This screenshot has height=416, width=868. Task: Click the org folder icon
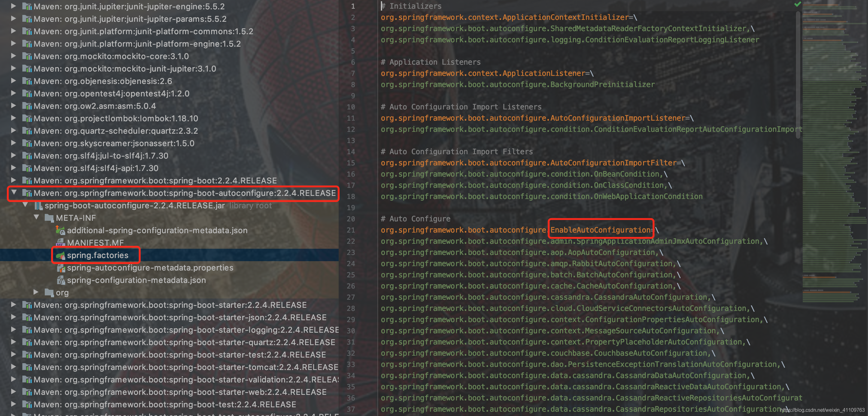point(49,293)
